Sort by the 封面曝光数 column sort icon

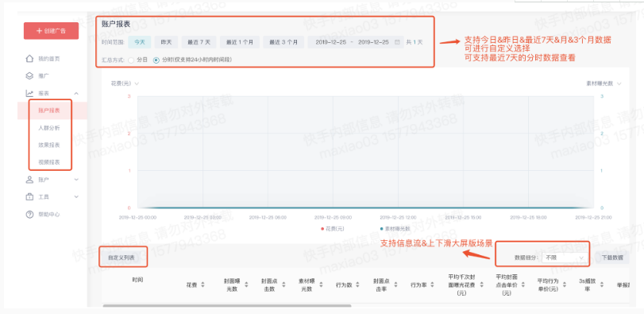pyautogui.click(x=246, y=285)
